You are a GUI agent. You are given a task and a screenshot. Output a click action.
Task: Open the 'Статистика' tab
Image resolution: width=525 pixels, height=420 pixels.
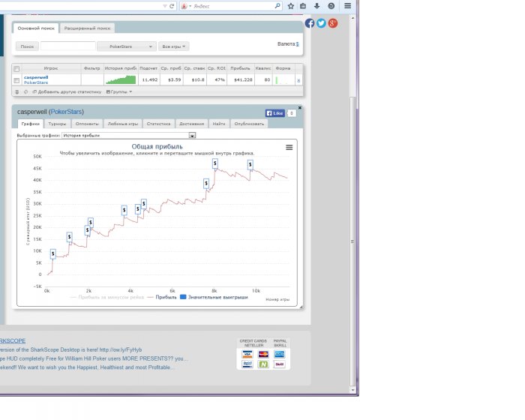click(x=159, y=124)
